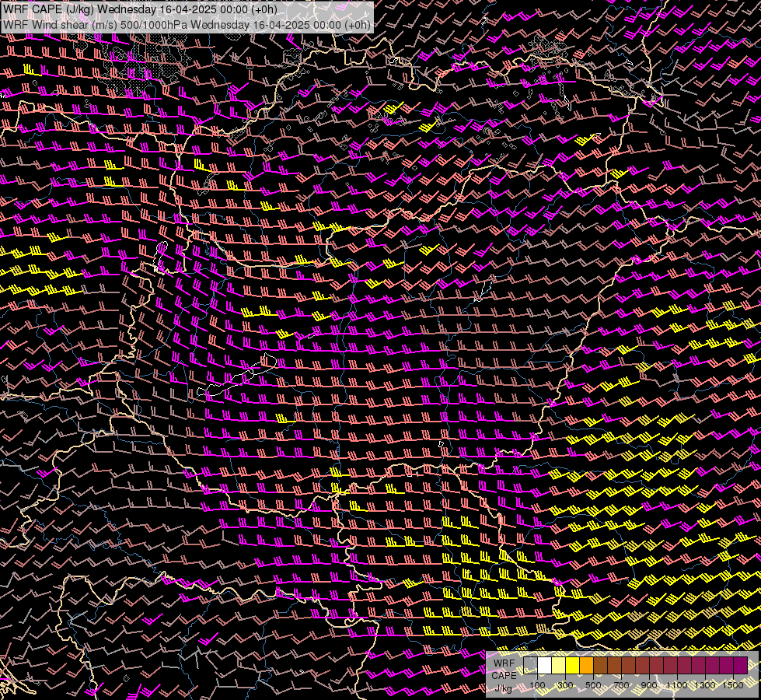Click the grey leftmost CAPE legend swatch
Screen dimensions: 761x700
click(x=530, y=666)
